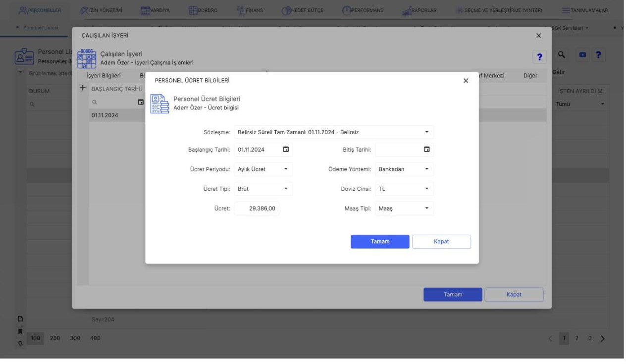Click the Ücret amount input field

(257, 208)
